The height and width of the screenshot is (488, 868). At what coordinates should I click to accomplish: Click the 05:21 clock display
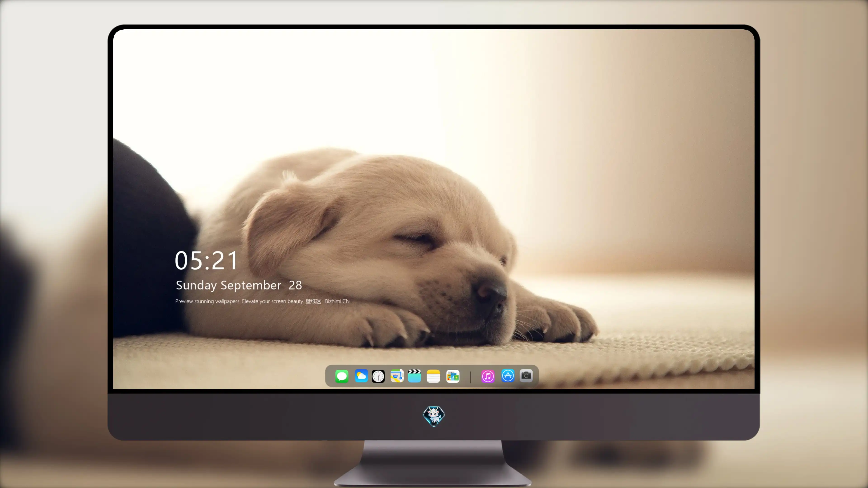pos(206,261)
